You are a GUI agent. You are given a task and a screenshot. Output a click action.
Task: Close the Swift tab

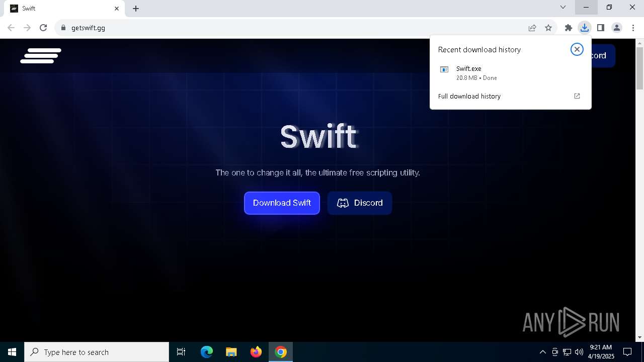coord(117,9)
